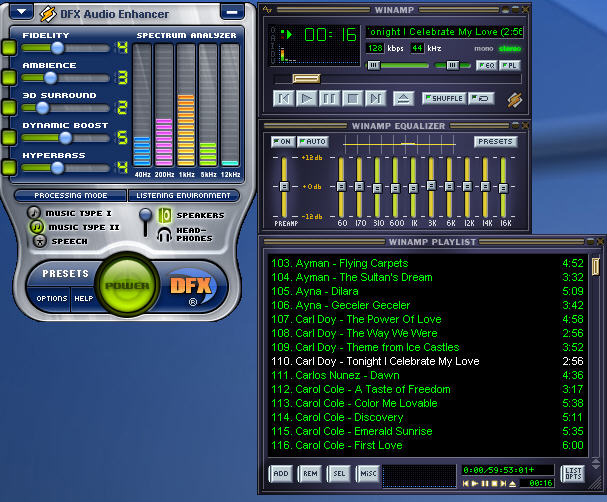Viewport: 607px width, 502px height.
Task: Click the equalizer PREAMP slider
Action: [284, 187]
